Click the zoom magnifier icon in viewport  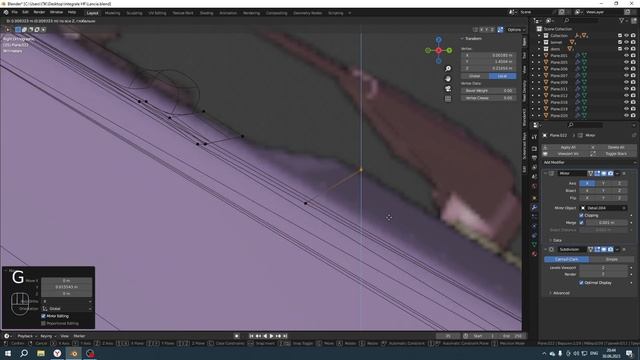click(448, 69)
